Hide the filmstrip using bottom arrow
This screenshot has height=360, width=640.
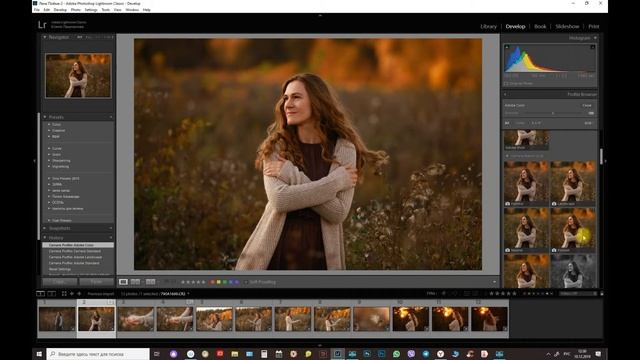point(320,345)
